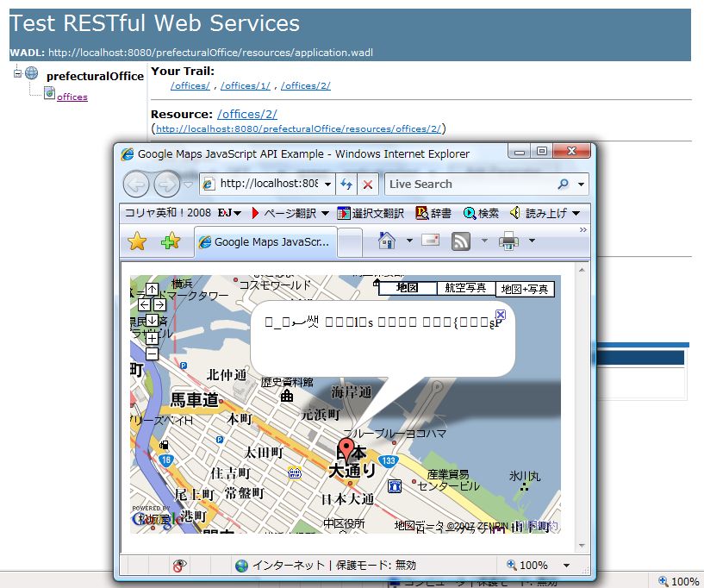Open the zoom level 100% dropdown
The image size is (704, 588).
(566, 566)
